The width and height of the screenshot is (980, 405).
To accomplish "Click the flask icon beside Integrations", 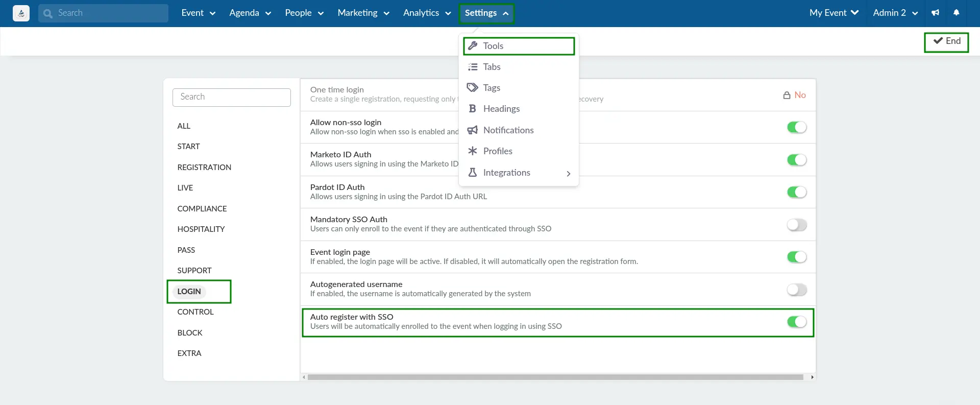I will pos(473,173).
